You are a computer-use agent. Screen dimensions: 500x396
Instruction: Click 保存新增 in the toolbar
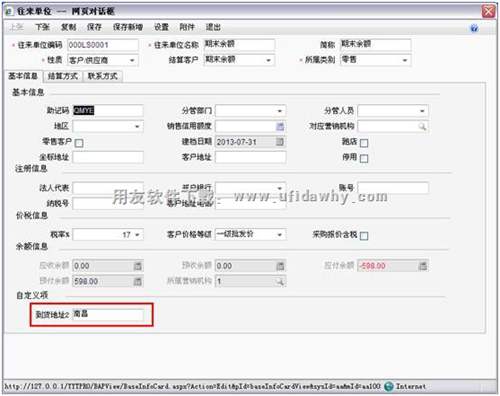point(128,27)
